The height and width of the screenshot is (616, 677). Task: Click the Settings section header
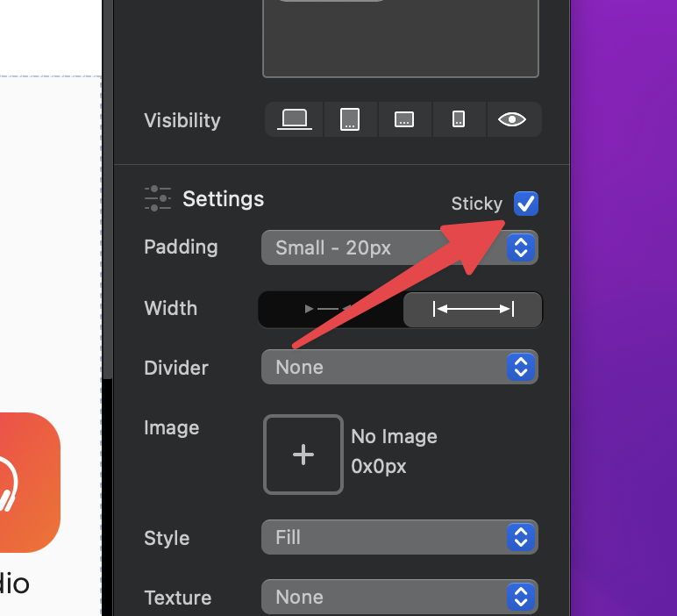pyautogui.click(x=223, y=199)
